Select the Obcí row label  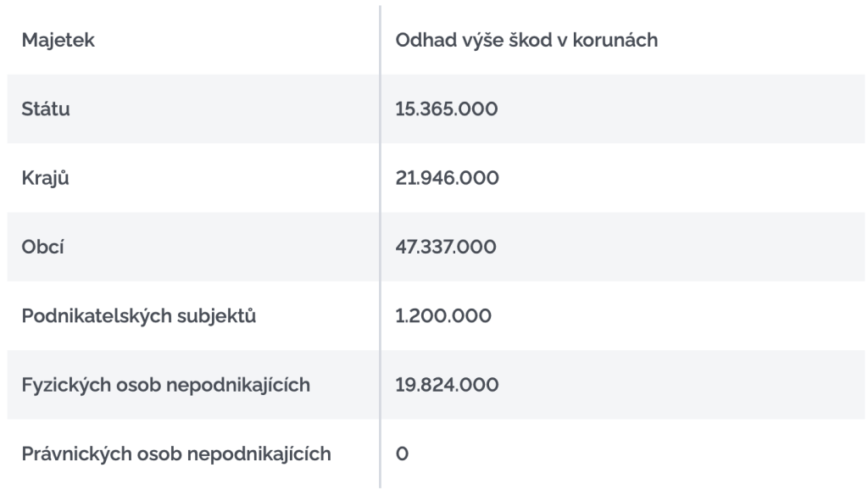tap(44, 248)
